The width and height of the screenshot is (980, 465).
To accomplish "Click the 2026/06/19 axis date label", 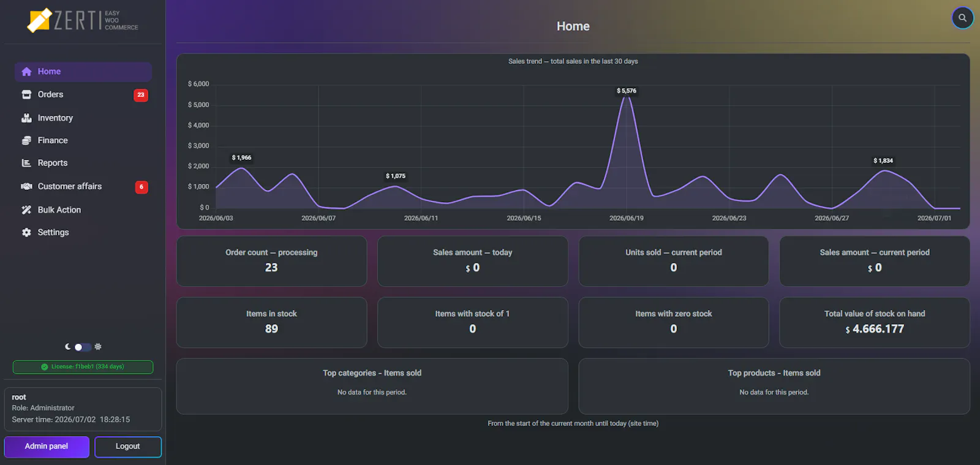I will 627,218.
